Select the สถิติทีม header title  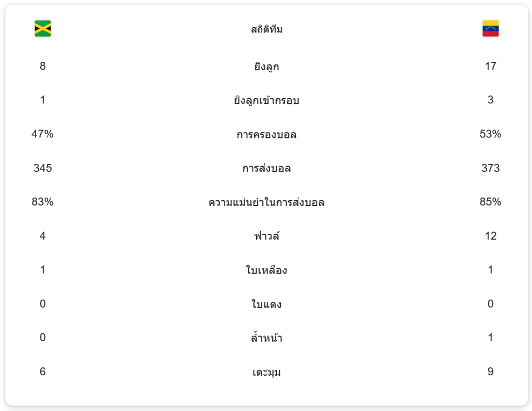click(267, 30)
